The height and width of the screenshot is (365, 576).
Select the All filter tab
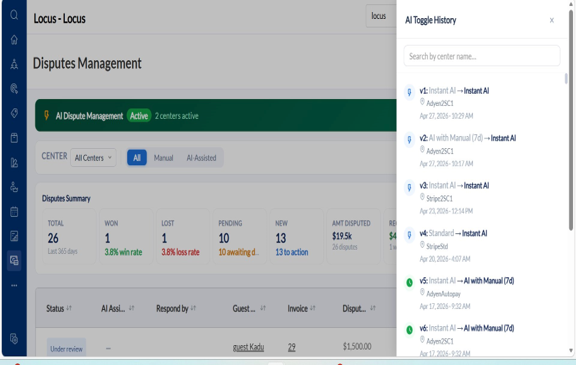pos(137,158)
